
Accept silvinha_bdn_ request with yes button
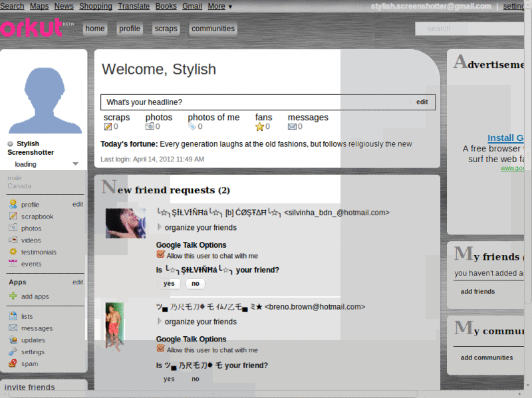[x=169, y=284]
